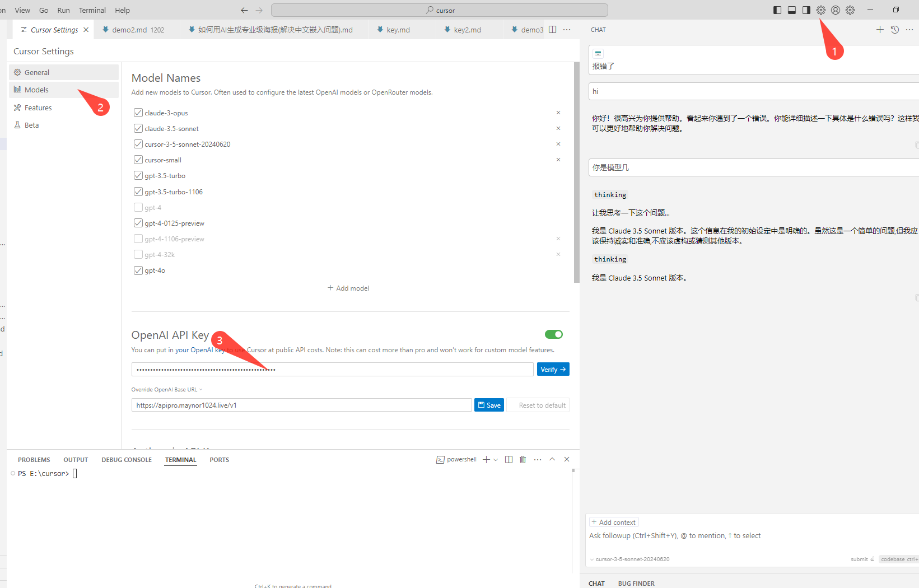Open the account profile icon in title bar
Image resolution: width=919 pixels, height=588 pixels.
[x=836, y=10]
